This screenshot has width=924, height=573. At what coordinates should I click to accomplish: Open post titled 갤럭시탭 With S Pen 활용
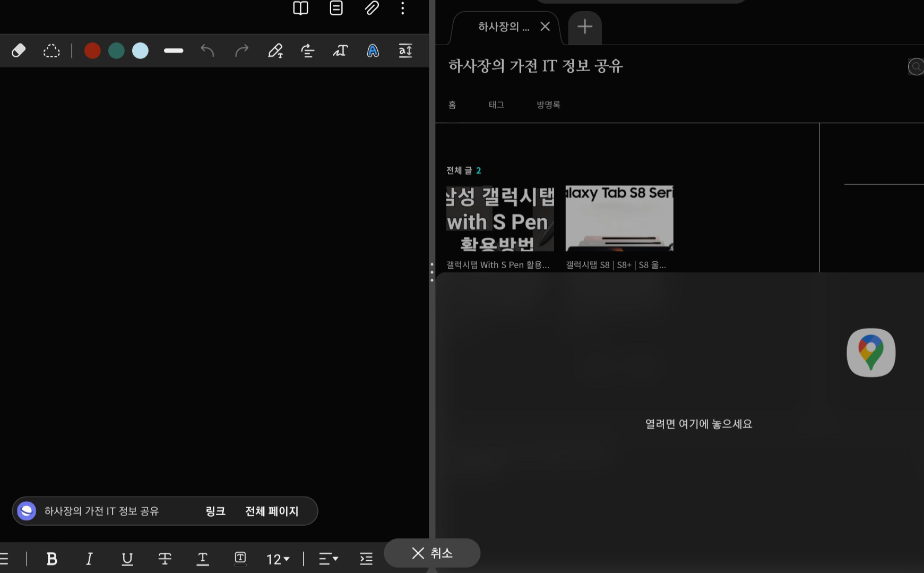pyautogui.click(x=498, y=264)
